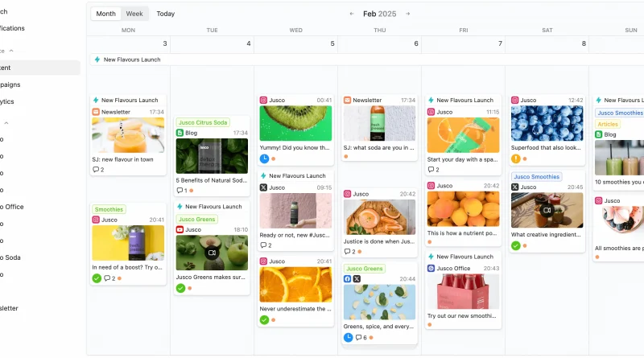Viewport: 644px width, 358px height.
Task: Go to next month with right arrow
Action: click(x=408, y=14)
